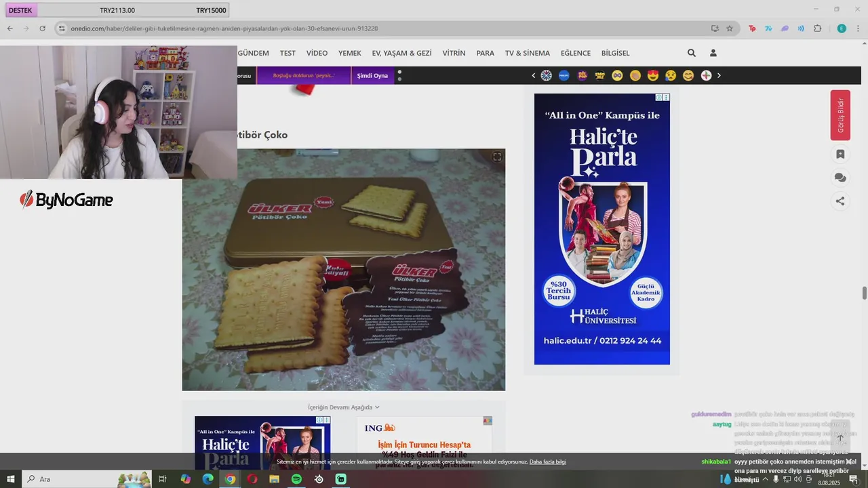Click the red Görüş Bildir feedback tab
The width and height of the screenshot is (868, 488).
coord(840,115)
